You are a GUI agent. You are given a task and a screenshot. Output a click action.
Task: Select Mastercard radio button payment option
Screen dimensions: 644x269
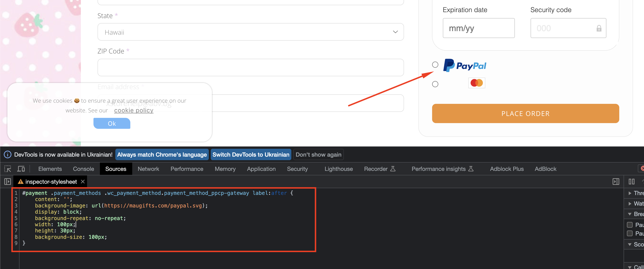click(x=435, y=84)
